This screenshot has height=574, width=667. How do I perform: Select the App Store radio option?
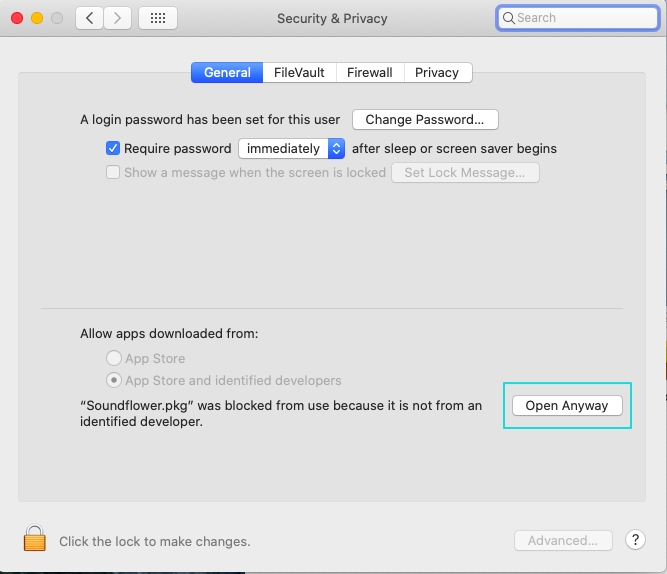(x=114, y=358)
